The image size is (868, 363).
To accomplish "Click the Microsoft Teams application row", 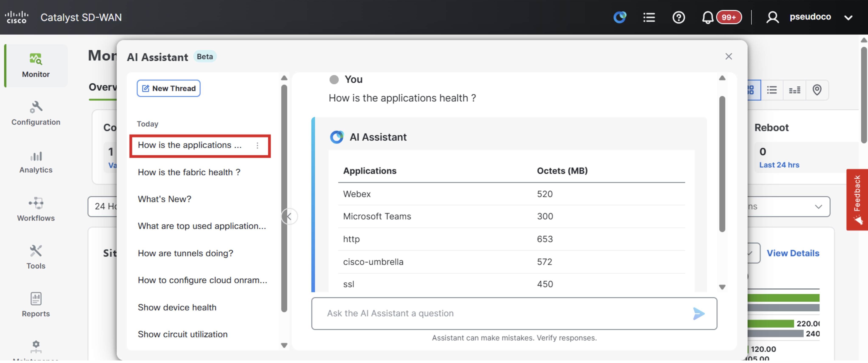I will click(512, 216).
